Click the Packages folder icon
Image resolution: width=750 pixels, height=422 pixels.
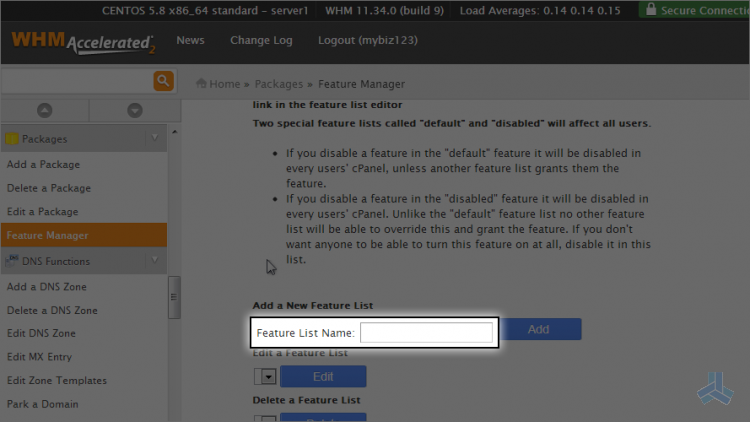coord(12,139)
